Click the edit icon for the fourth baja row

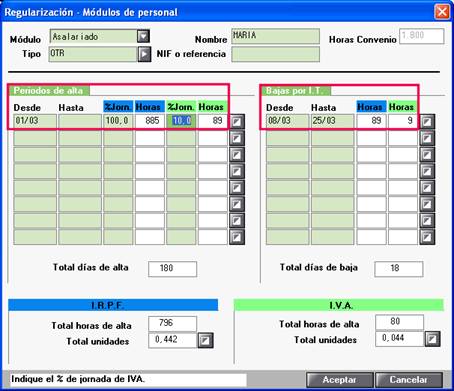tap(427, 171)
